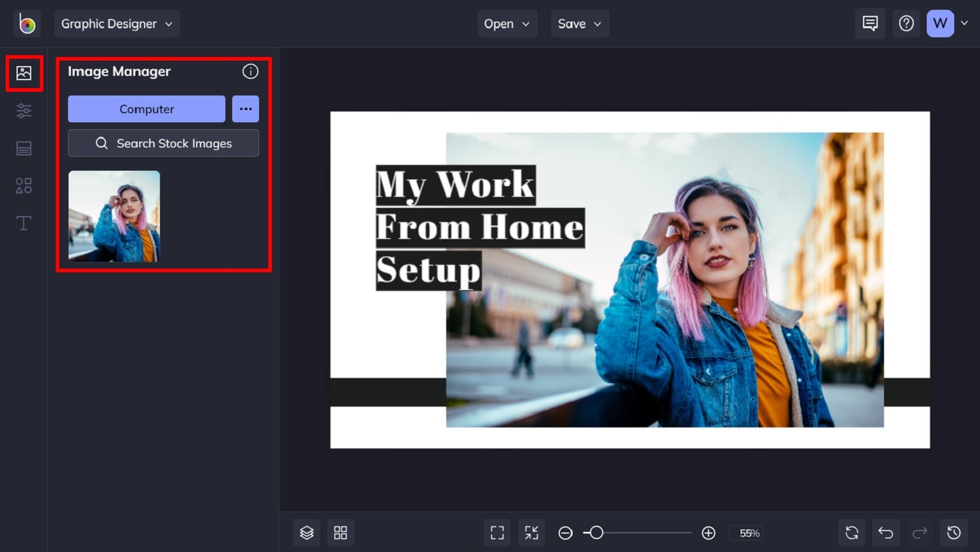The image size is (980, 552).
Task: Expand the Open dropdown
Action: (508, 23)
